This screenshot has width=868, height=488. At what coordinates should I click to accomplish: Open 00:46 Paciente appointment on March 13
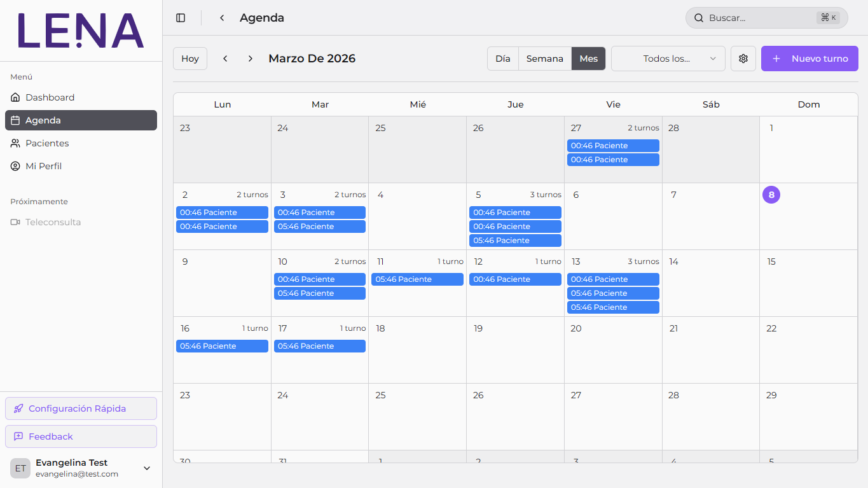613,279
